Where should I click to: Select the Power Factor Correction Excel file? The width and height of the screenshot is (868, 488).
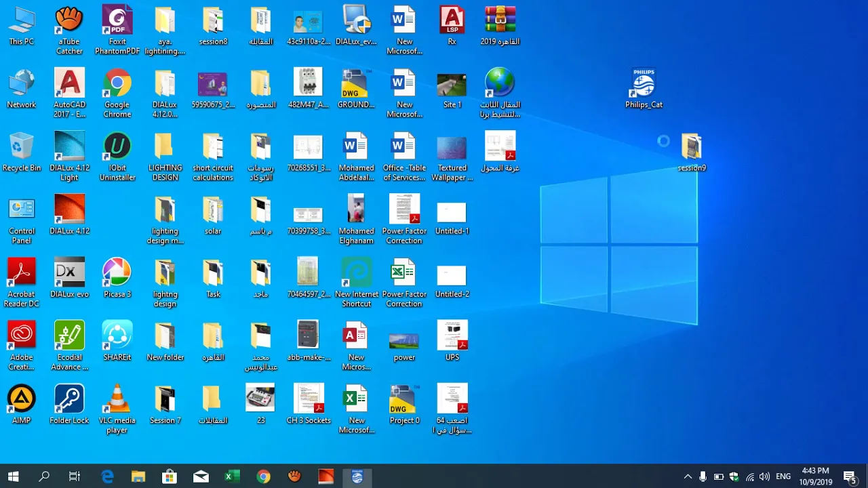coord(404,283)
